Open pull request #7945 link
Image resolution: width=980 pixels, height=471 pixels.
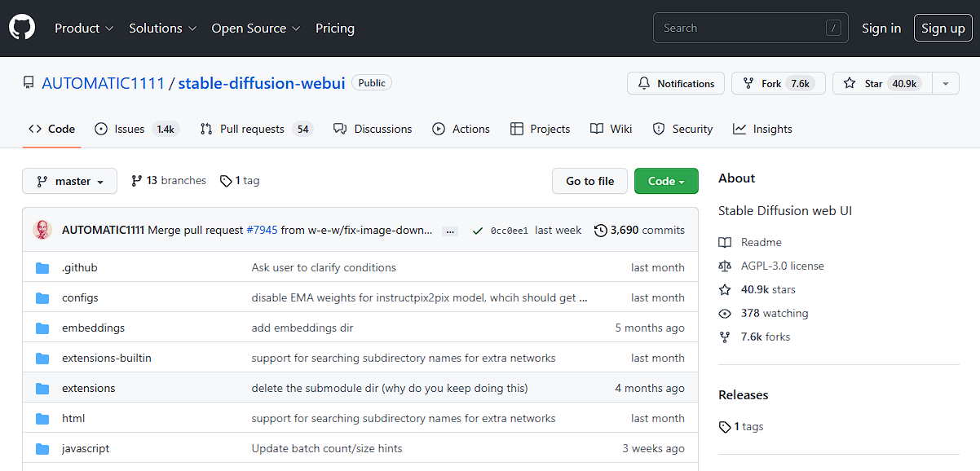coord(261,230)
